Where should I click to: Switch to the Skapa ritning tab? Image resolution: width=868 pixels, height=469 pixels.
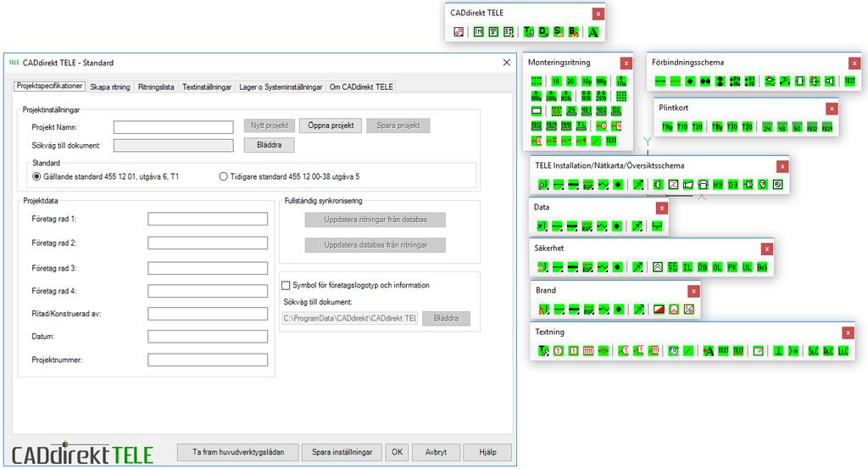tap(109, 87)
